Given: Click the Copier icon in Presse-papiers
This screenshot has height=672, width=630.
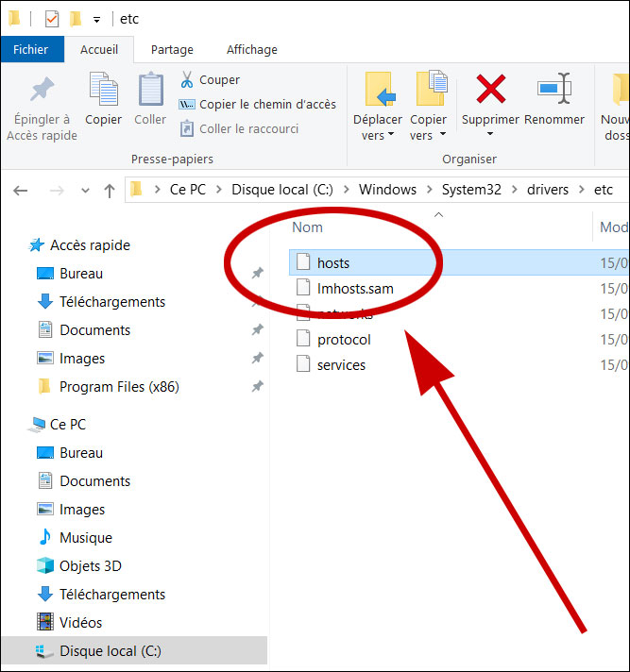Looking at the screenshot, I should [103, 89].
